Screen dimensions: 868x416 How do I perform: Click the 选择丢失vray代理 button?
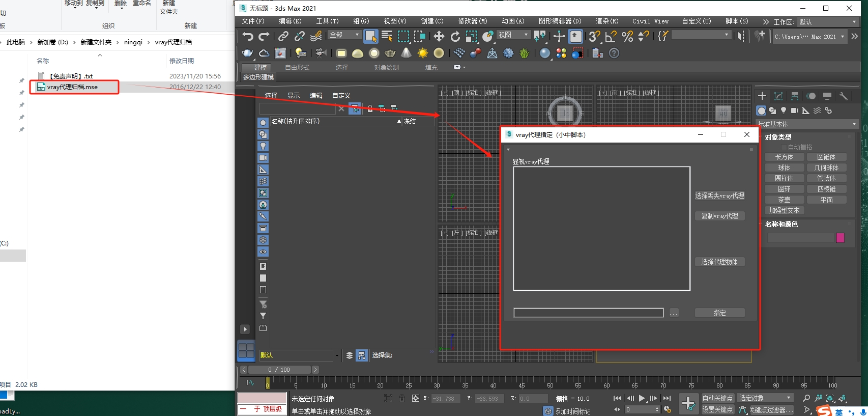(x=719, y=196)
